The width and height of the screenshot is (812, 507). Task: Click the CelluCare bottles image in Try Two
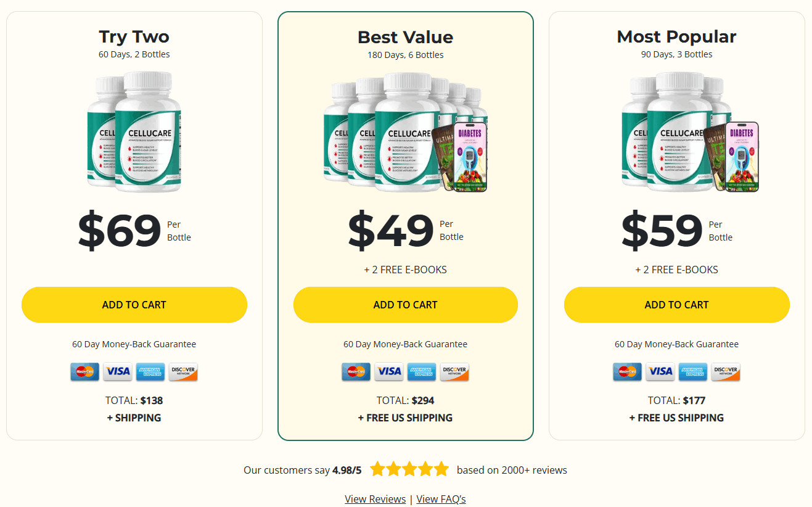pyautogui.click(x=134, y=133)
